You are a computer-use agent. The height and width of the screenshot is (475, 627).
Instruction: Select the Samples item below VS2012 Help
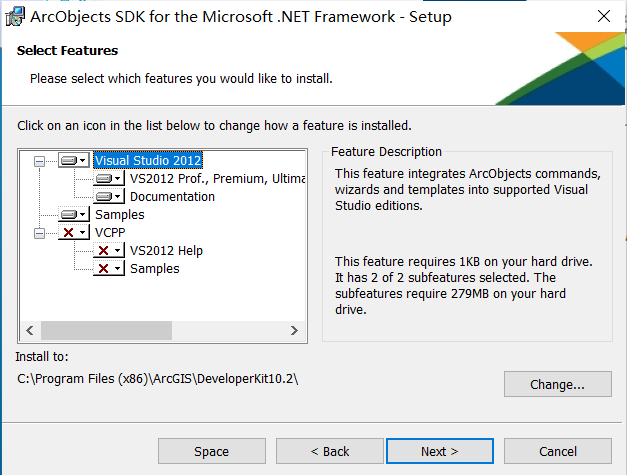[x=155, y=269]
